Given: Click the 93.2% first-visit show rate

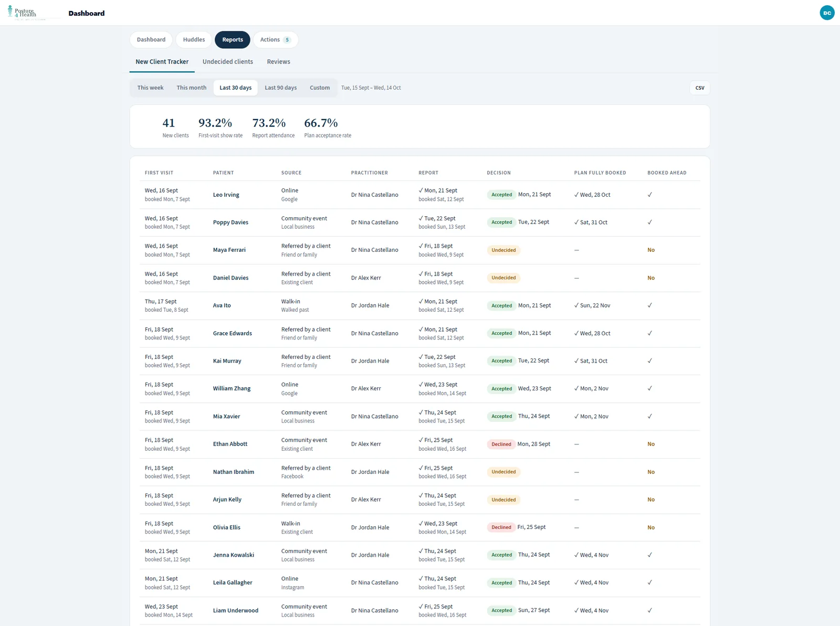Looking at the screenshot, I should [220, 127].
